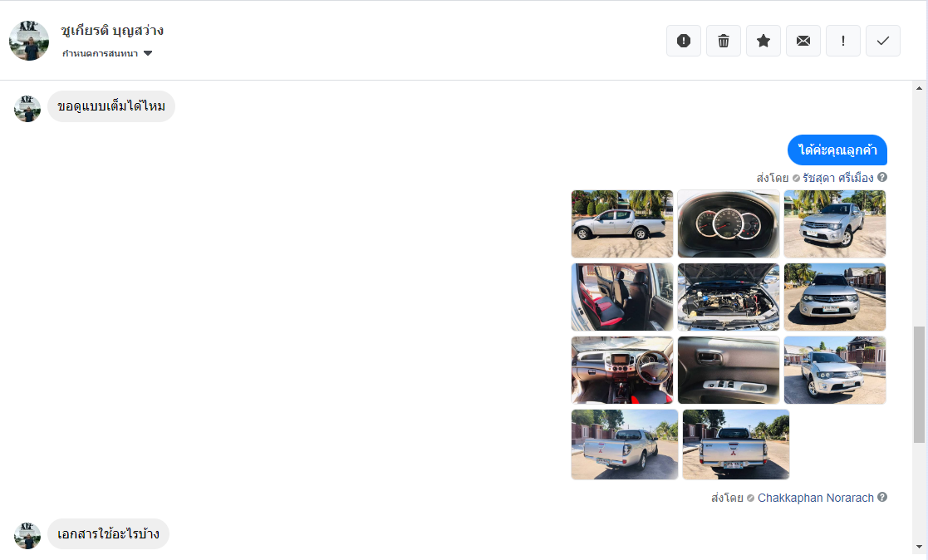Click the vertical chat scrollbar thumb
Screen dimensions: 928x560
(x=919, y=384)
